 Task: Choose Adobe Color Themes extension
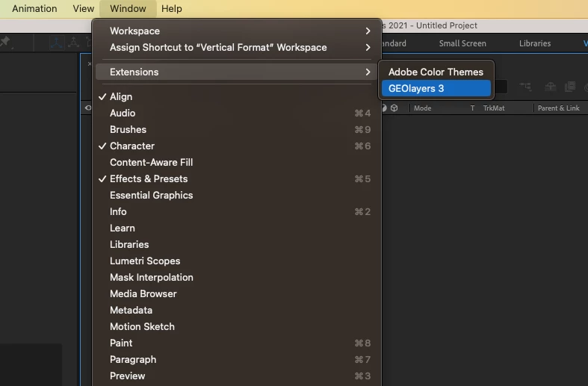pos(436,72)
